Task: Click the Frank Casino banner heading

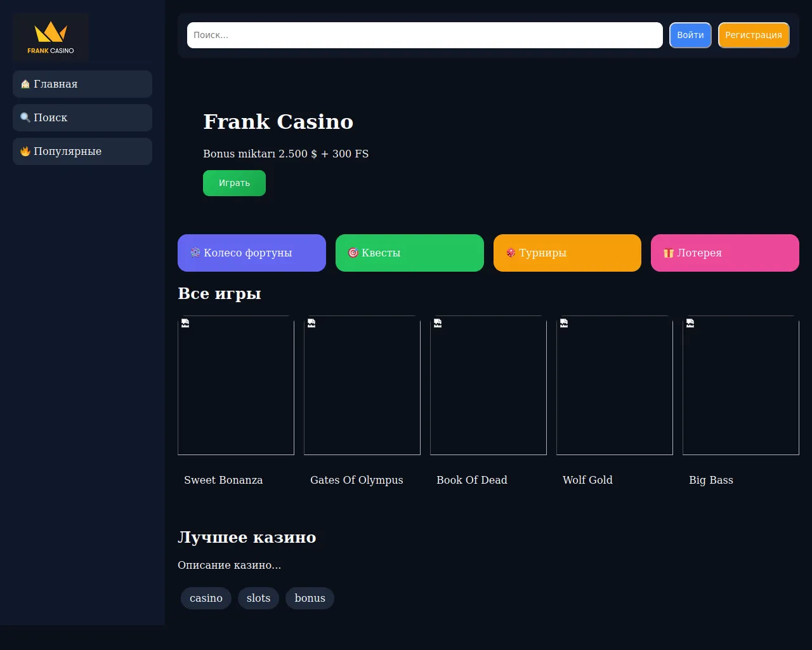Action: click(x=278, y=121)
